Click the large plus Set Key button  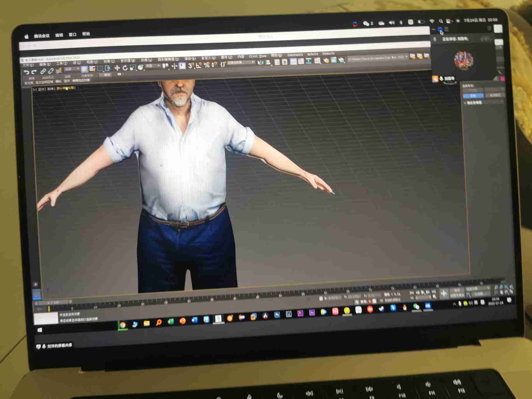[444, 293]
